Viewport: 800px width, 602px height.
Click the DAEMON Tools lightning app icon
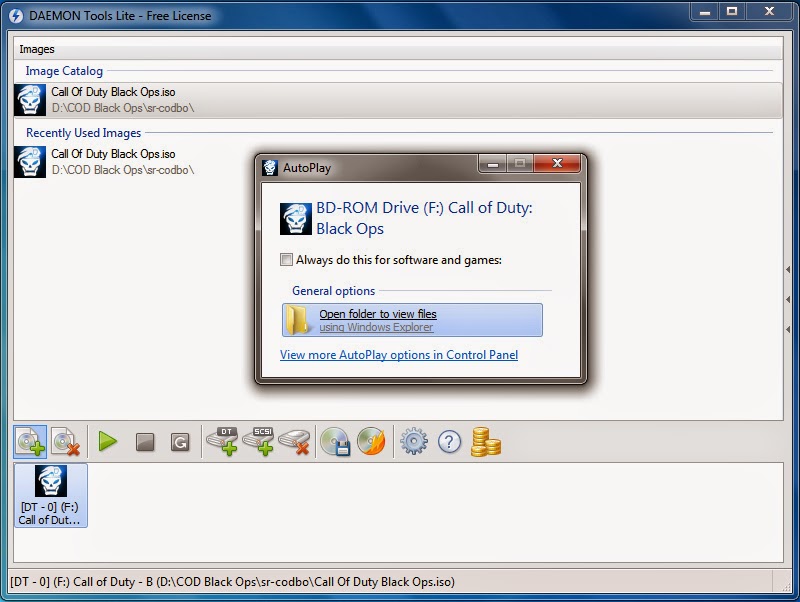pos(16,16)
